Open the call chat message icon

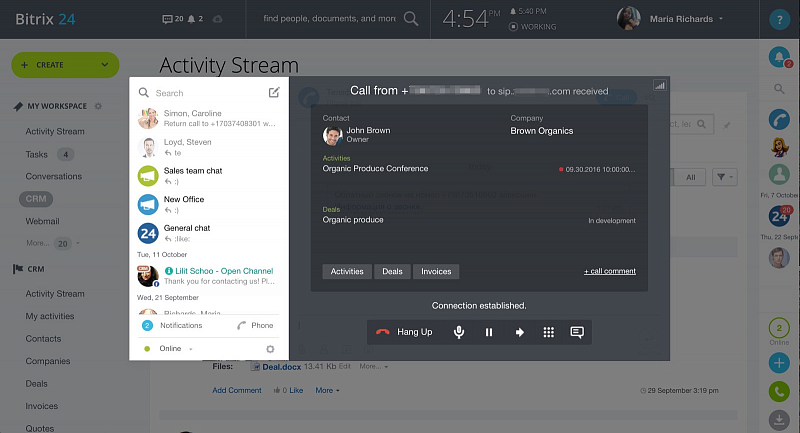click(577, 332)
